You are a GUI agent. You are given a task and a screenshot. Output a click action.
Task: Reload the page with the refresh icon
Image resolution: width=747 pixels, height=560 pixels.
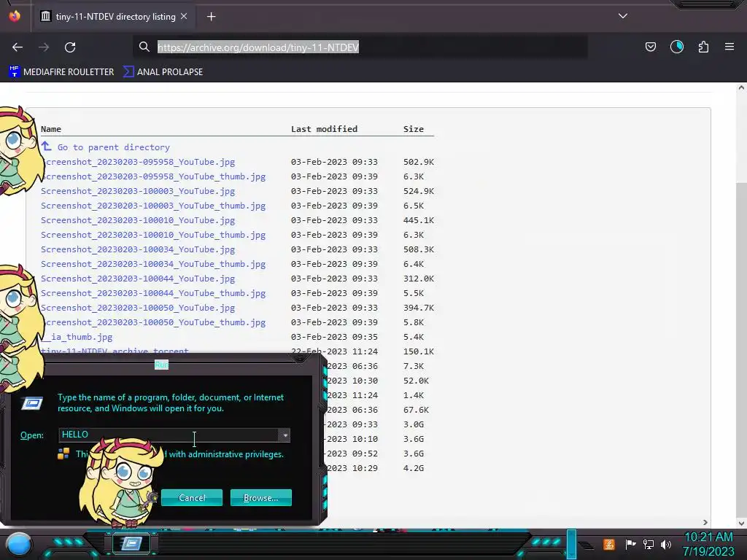tap(70, 47)
